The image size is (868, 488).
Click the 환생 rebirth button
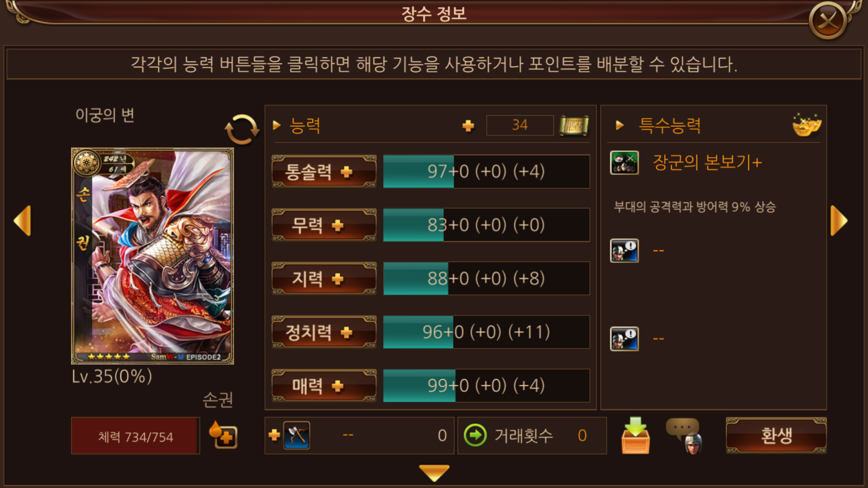point(776,436)
